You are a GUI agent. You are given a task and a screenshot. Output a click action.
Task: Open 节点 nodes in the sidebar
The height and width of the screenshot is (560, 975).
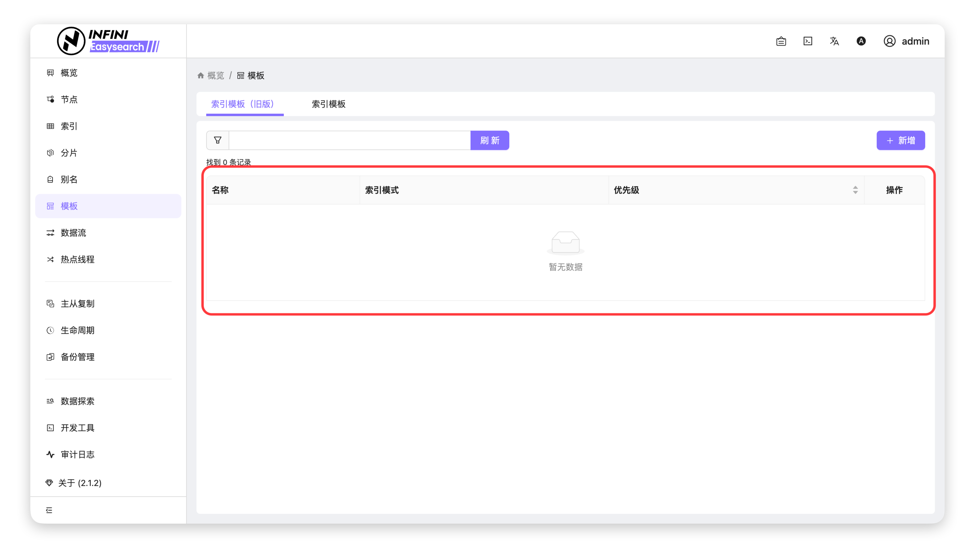pos(69,100)
